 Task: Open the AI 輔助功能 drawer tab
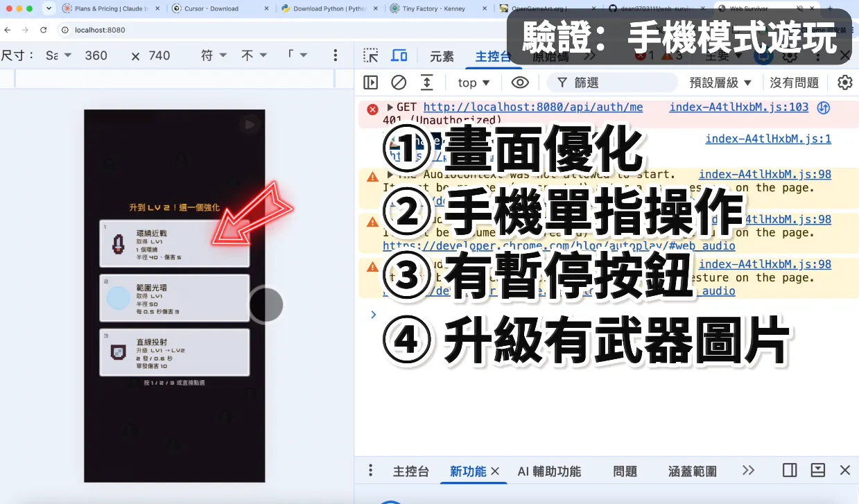coord(549,471)
